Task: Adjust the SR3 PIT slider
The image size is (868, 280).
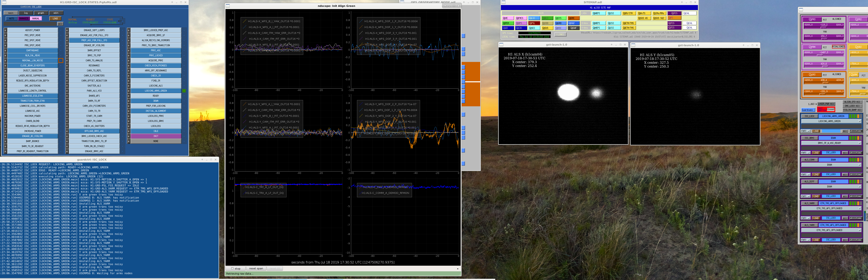Action: [824, 83]
